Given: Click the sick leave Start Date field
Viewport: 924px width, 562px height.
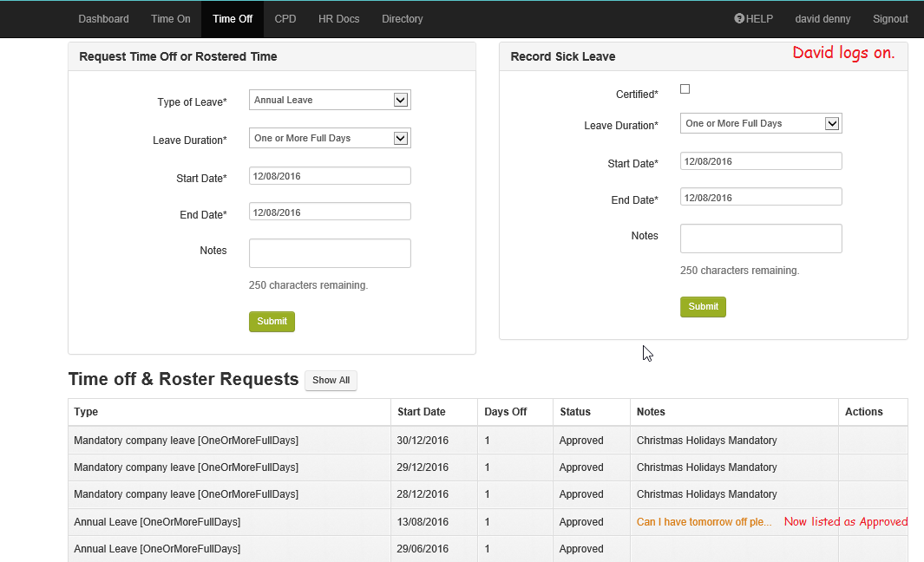Looking at the screenshot, I should 761,161.
